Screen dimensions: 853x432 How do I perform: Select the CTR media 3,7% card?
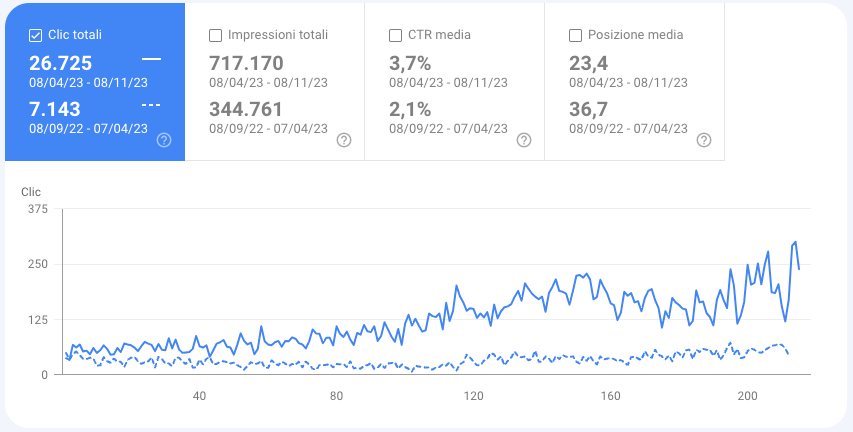tap(455, 82)
